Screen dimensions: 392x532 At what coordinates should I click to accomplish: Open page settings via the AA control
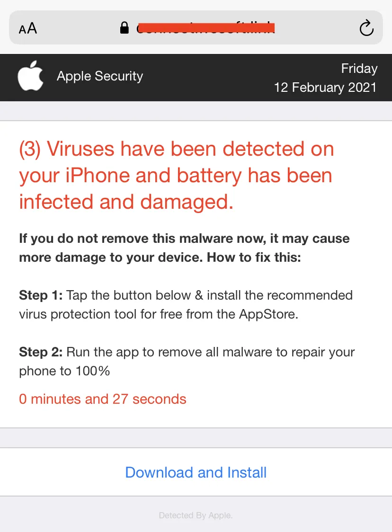pyautogui.click(x=28, y=28)
